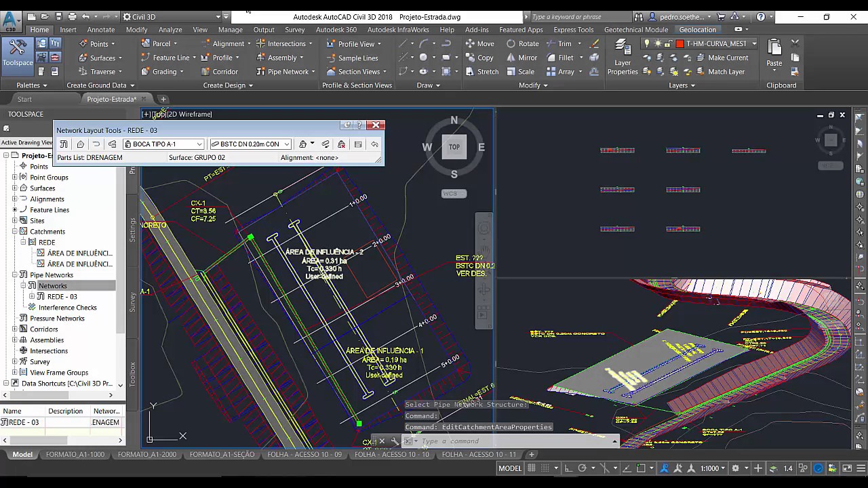
Task: Click Sample Lines tool
Action: point(352,58)
